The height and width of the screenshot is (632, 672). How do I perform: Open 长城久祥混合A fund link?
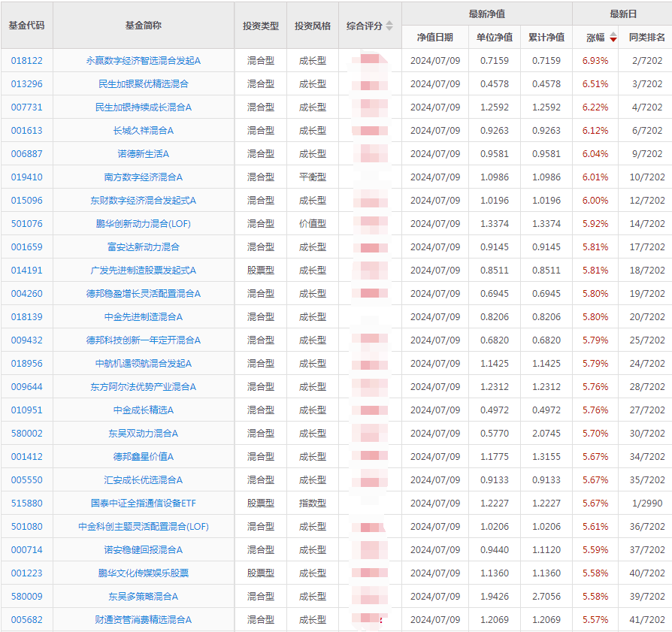[143, 130]
